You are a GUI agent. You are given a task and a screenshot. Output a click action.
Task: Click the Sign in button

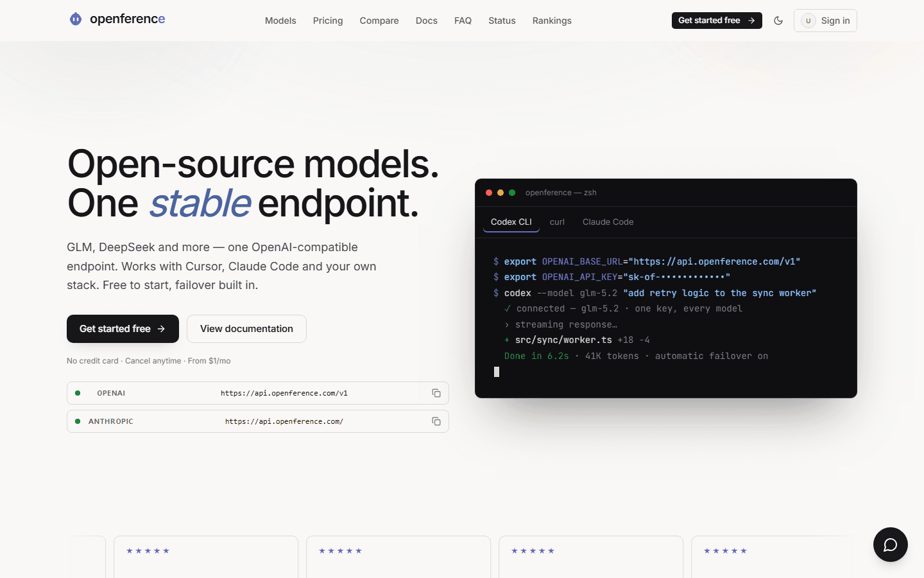[825, 21]
